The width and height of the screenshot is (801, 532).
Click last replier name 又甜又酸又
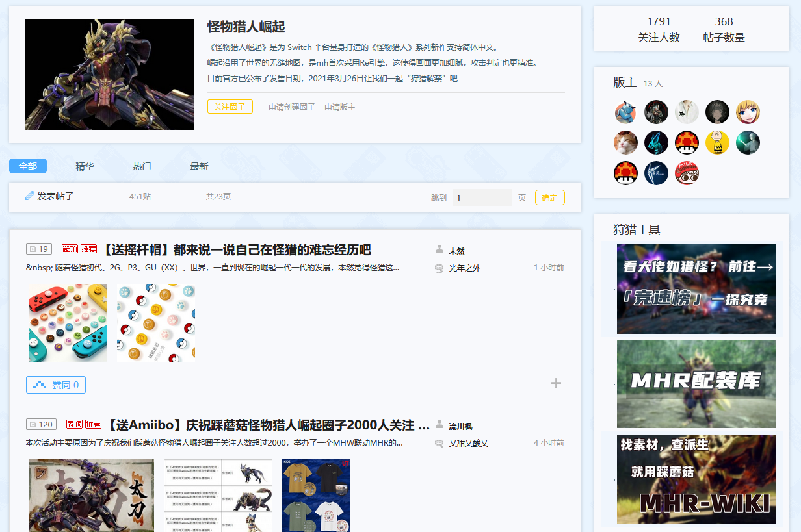click(x=468, y=443)
